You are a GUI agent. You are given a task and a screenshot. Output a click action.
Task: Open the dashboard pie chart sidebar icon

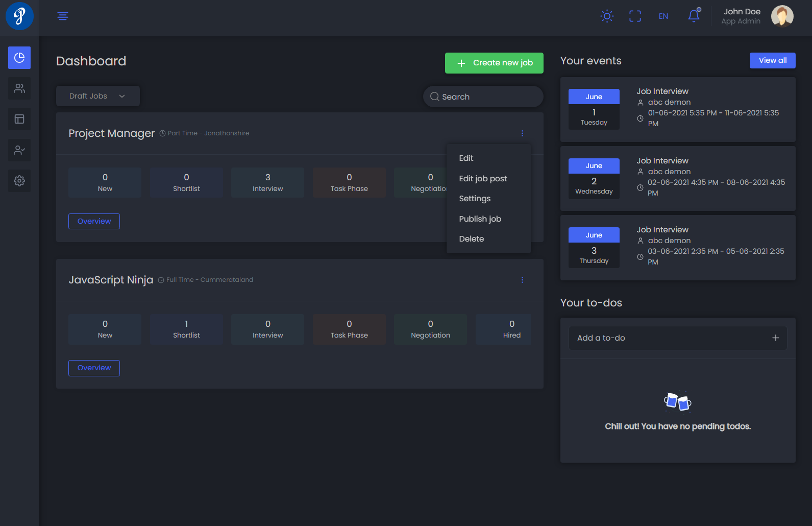pos(19,58)
